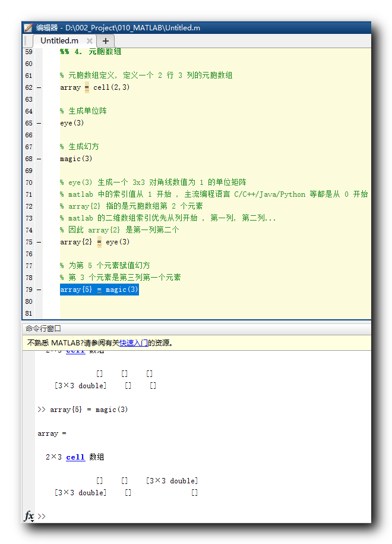The height and width of the screenshot is (544, 392).
Task: Click the comment on line 70 about 3x3 单位矩阵
Action: click(x=153, y=183)
